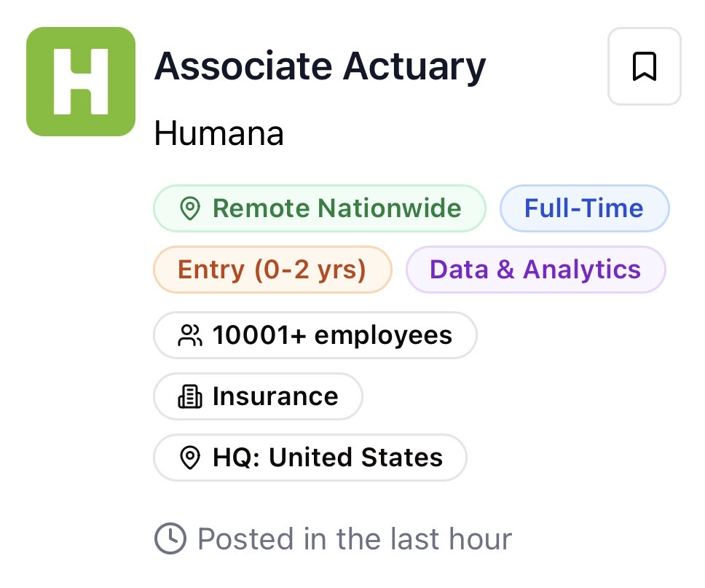Select the Insurance industry badge
Viewport: 705px width, 588px height.
[258, 396]
